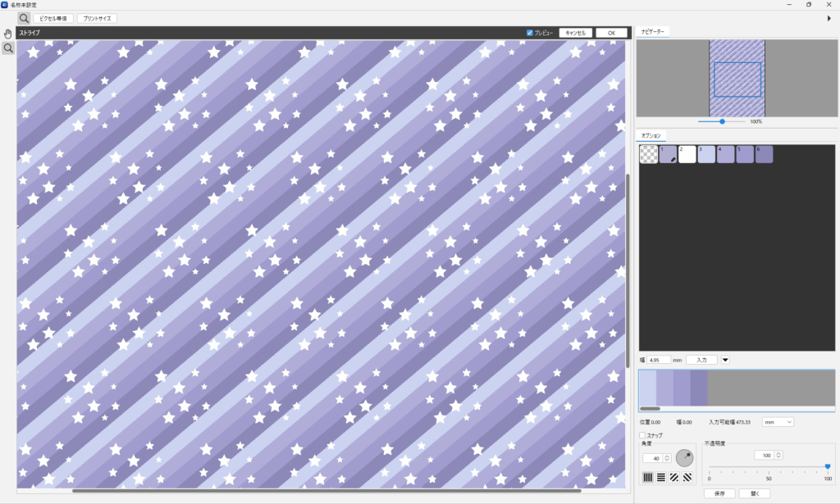Click the プリントサイズ button
Image resolution: width=840 pixels, height=504 pixels.
pos(97,18)
